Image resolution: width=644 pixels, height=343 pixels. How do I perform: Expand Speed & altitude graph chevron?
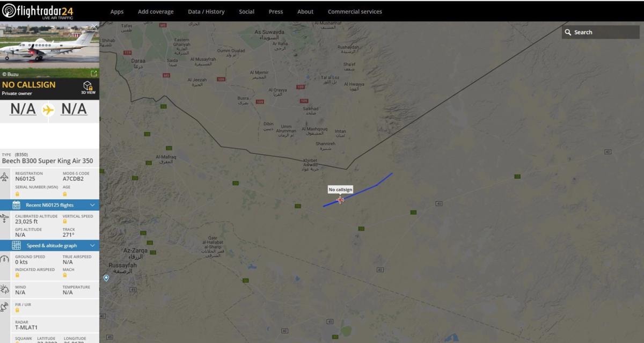click(x=92, y=245)
